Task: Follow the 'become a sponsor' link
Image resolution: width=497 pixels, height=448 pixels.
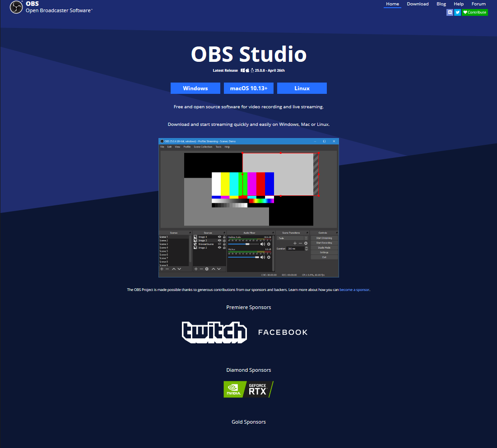Action: click(x=354, y=290)
